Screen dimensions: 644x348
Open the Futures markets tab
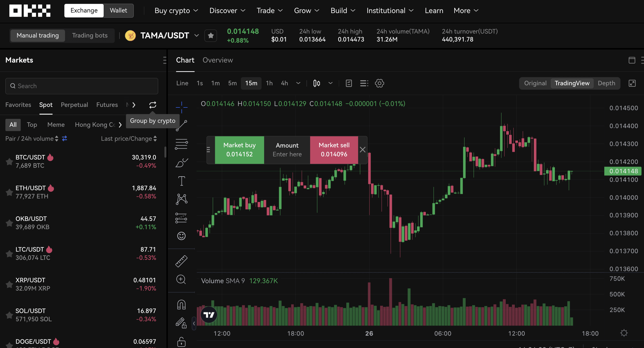tap(107, 105)
